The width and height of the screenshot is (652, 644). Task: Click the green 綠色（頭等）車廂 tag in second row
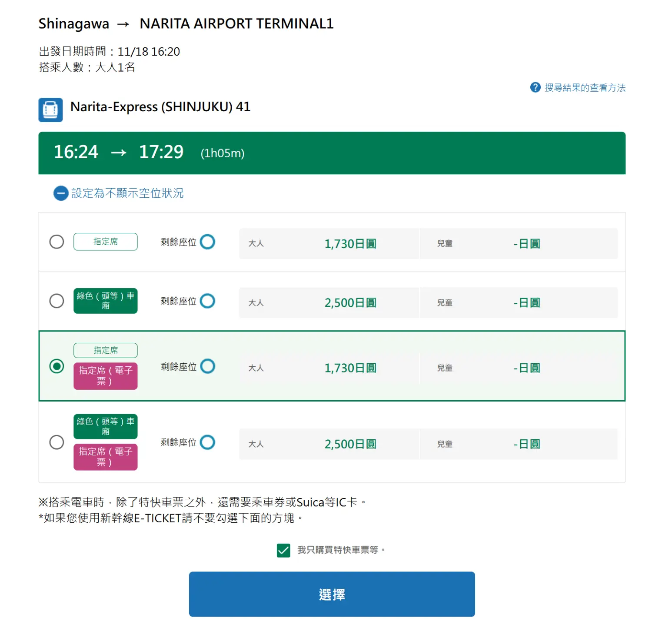pos(106,301)
